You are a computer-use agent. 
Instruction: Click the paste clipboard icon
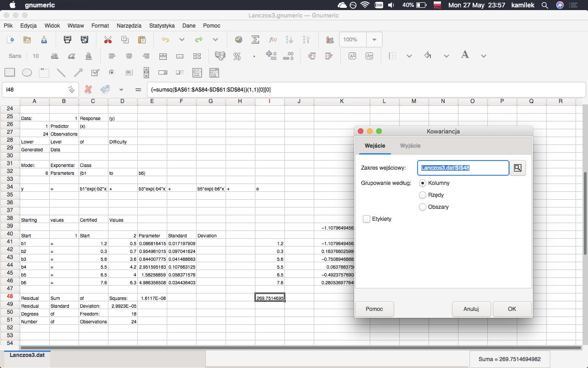click(x=142, y=40)
